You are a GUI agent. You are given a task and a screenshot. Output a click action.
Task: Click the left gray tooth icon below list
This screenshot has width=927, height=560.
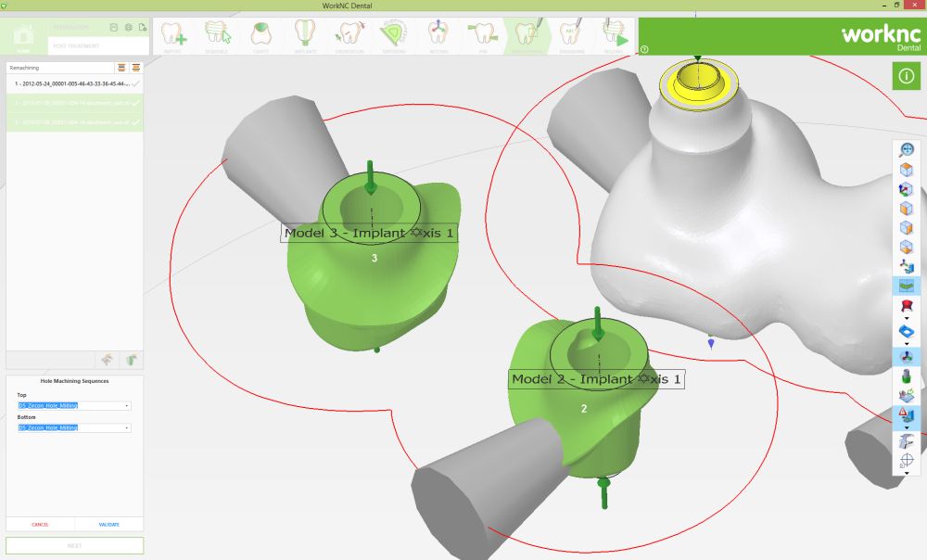coord(107,360)
